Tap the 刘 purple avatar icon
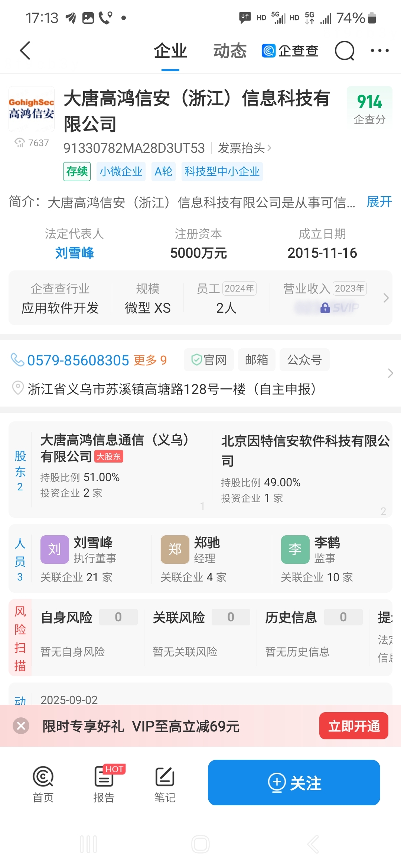 pos(55,549)
